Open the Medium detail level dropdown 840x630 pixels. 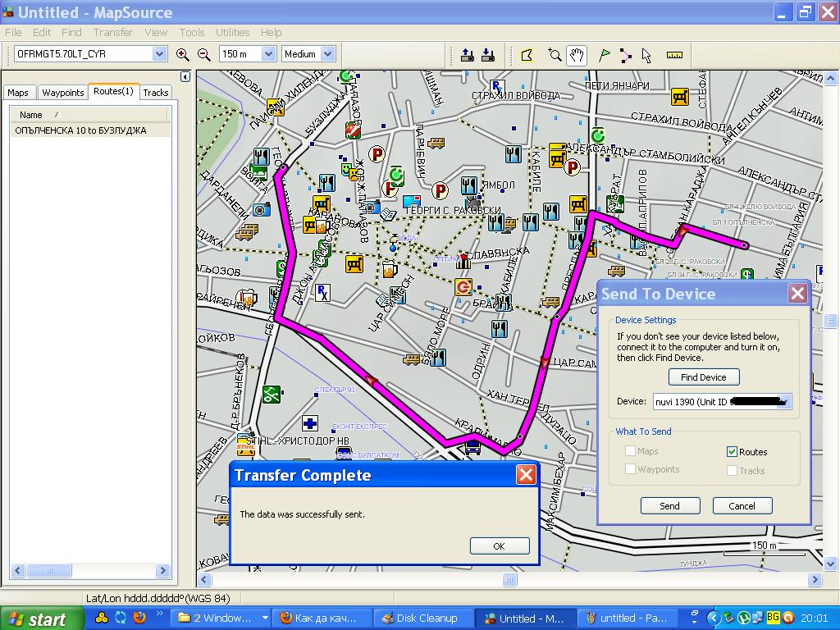[x=327, y=54]
